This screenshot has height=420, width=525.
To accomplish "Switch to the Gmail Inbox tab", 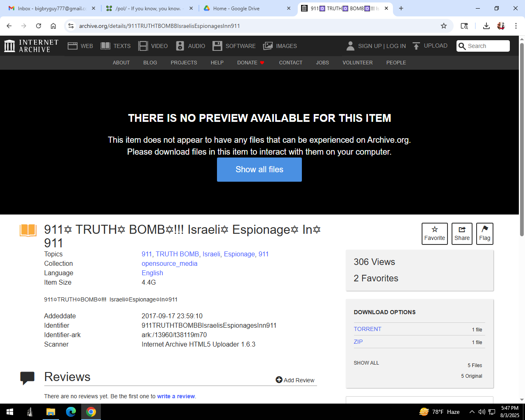I will click(51, 8).
